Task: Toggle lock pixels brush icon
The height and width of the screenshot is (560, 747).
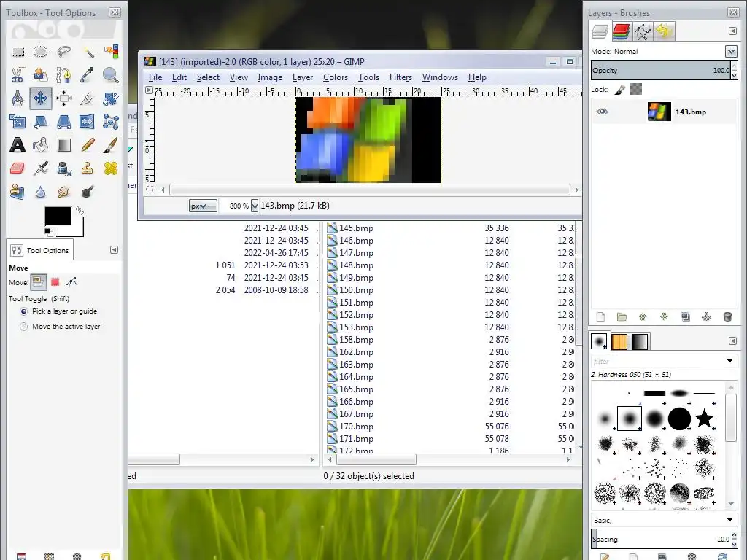Action: 619,89
